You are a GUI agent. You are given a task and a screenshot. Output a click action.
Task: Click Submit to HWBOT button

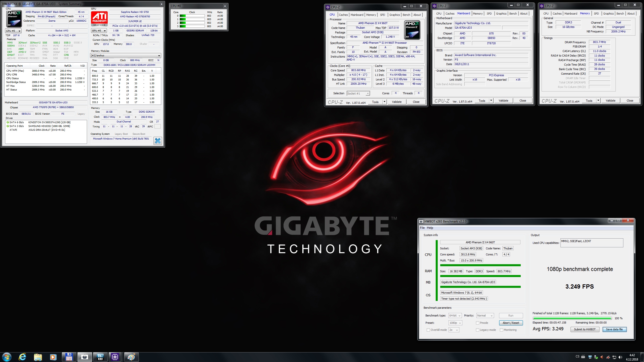(x=585, y=329)
